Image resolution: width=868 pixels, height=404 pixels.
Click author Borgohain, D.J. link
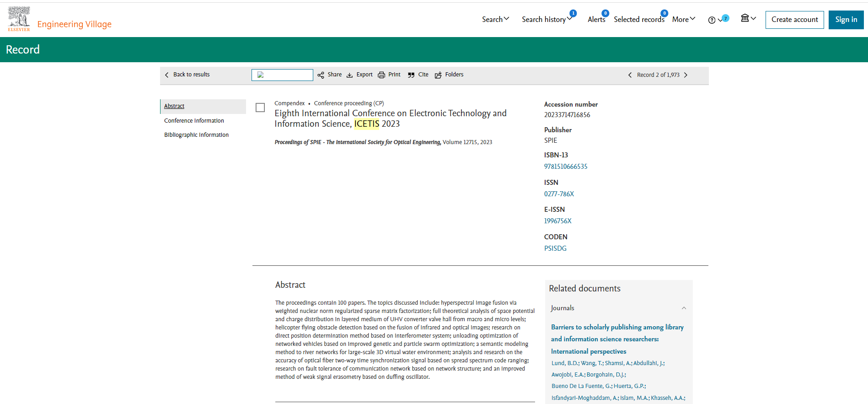coord(606,375)
